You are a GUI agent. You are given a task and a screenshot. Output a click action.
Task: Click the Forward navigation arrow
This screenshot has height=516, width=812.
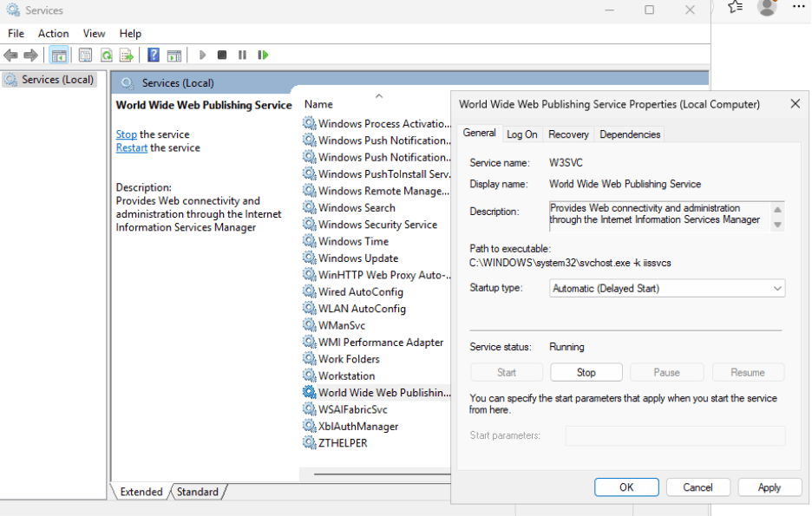(31, 55)
